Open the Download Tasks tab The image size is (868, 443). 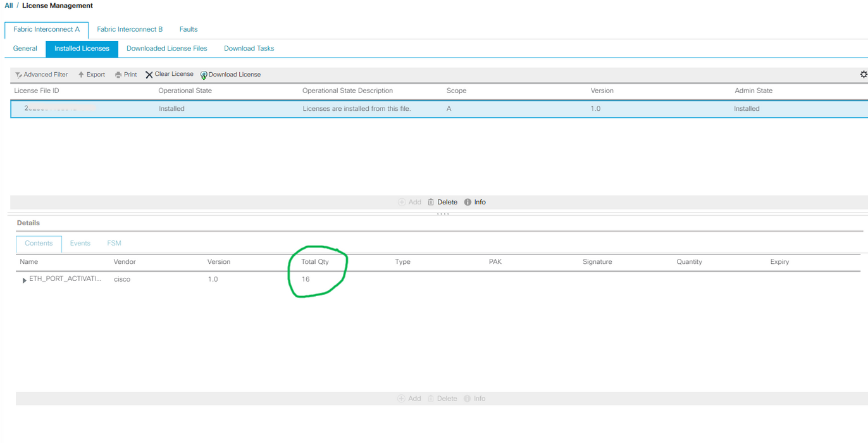(249, 48)
